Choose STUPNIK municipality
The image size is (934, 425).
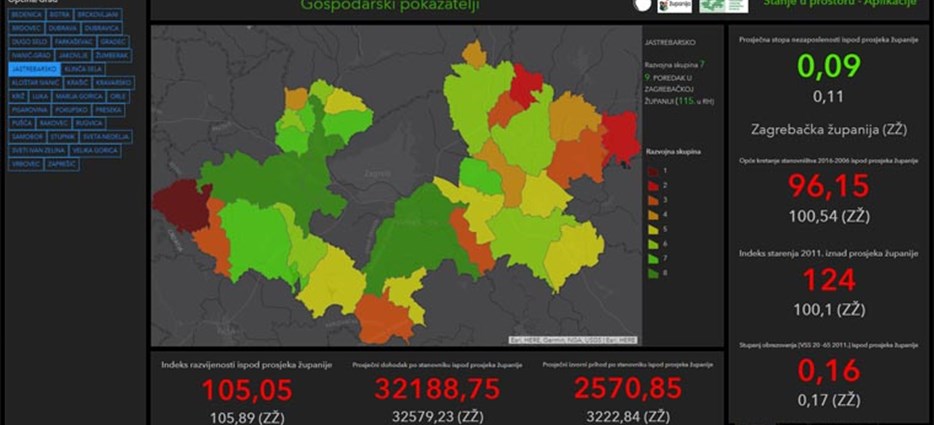click(63, 137)
